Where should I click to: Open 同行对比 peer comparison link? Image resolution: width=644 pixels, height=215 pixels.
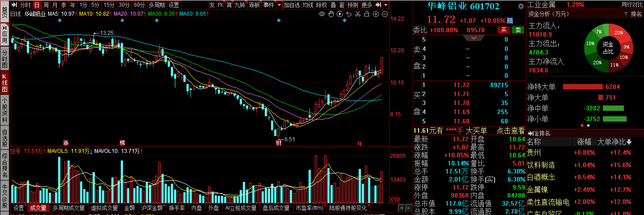pos(632,4)
